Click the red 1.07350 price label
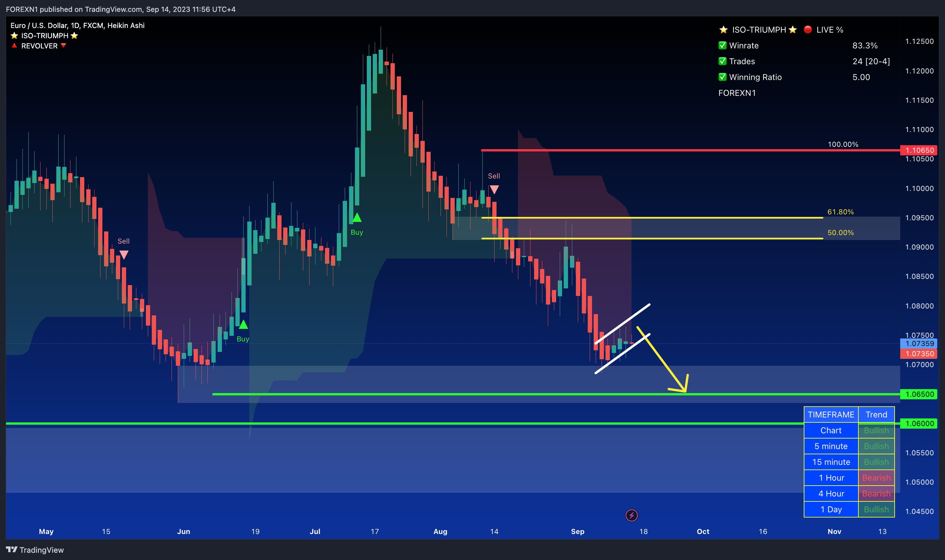 [x=919, y=354]
